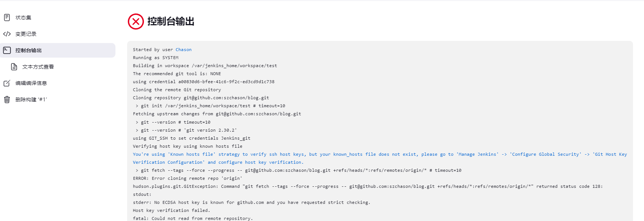Screen dimensions: 644x221
Task: Click the 状态集 document icon
Action: point(7,18)
